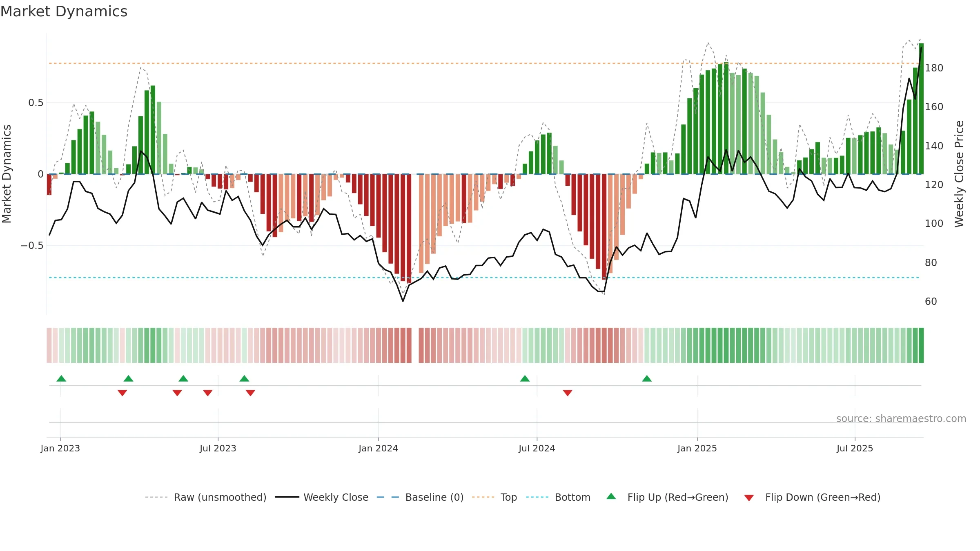980x551 pixels.
Task: Click the green Flip Up marker nearest Jan 2023
Action: (61, 378)
